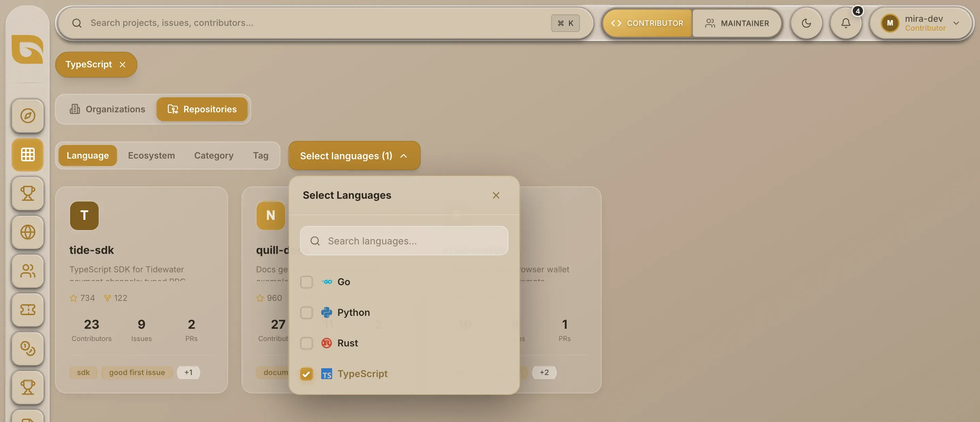Select the Language filter tab

click(x=87, y=156)
